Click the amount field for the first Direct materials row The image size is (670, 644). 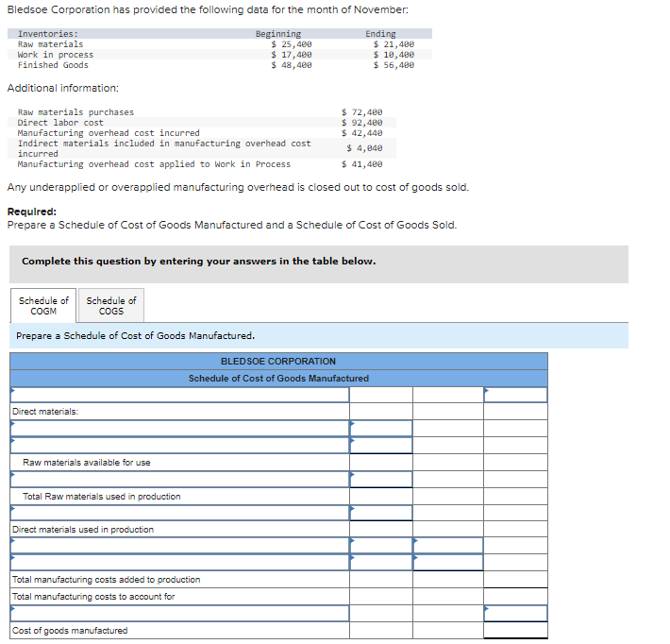pyautogui.click(x=381, y=428)
